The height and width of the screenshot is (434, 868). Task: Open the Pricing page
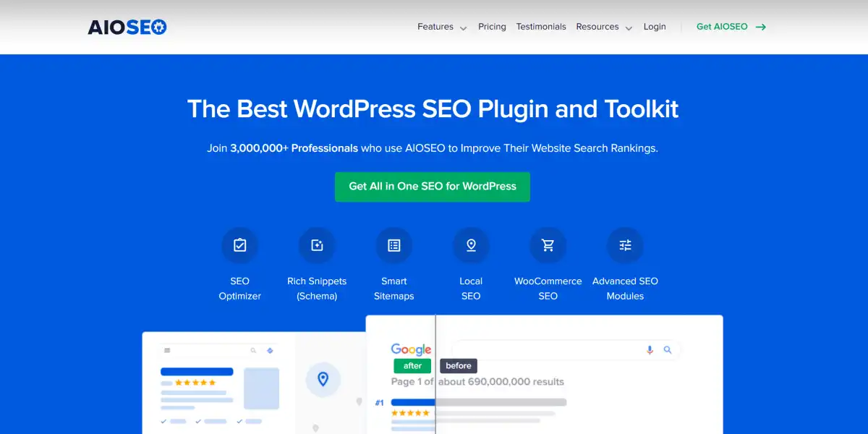pyautogui.click(x=492, y=26)
